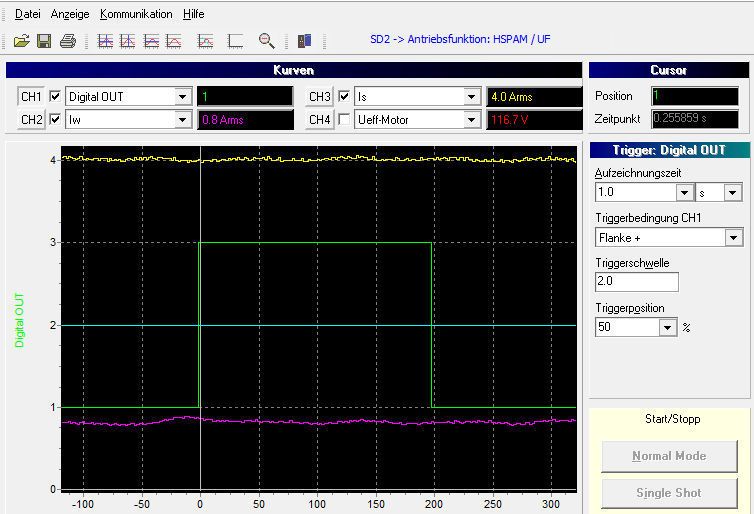Click the CH3 value '4.0 Arms'
This screenshot has width=754, height=514.
click(x=534, y=97)
